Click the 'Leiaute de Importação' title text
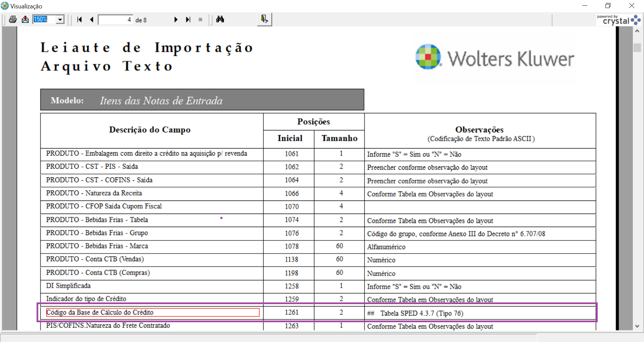 coord(147,48)
